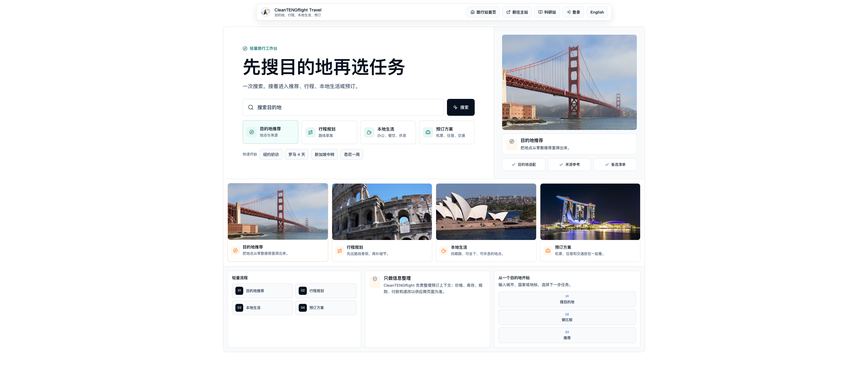
Task: Select the 目的地推荐 task tab under the search box
Action: point(270,132)
